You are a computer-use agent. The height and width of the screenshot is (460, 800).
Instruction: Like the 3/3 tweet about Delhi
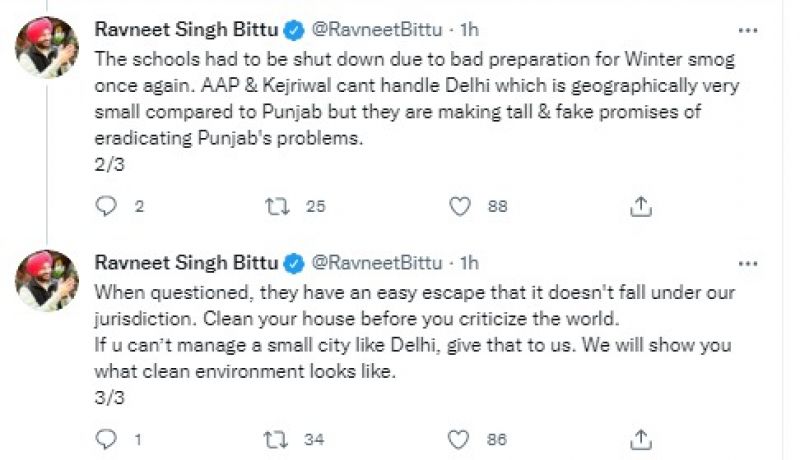coord(460,438)
